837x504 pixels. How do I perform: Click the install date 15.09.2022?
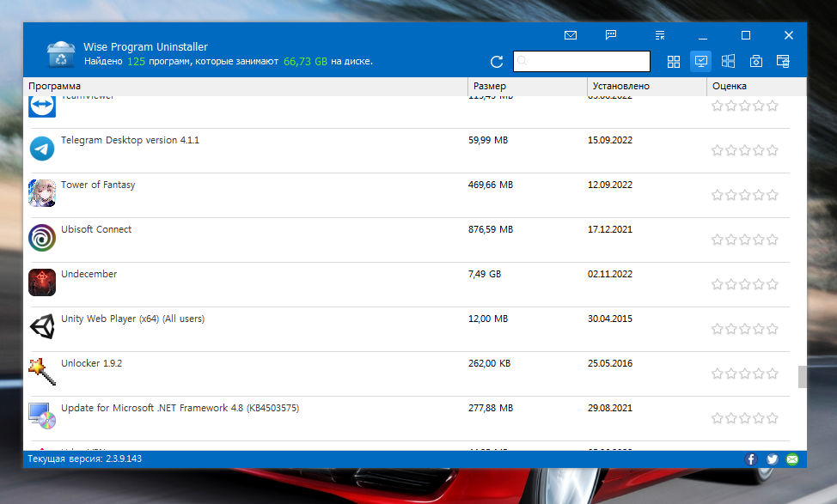pyautogui.click(x=610, y=140)
